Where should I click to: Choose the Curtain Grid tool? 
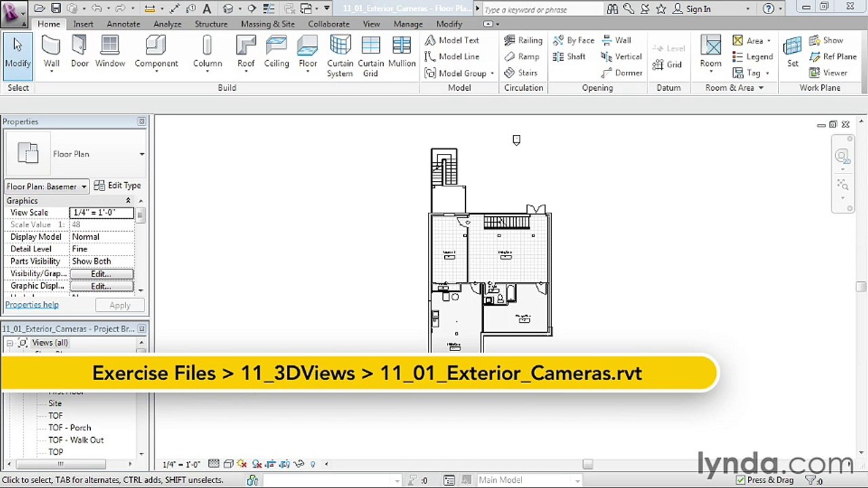point(371,56)
